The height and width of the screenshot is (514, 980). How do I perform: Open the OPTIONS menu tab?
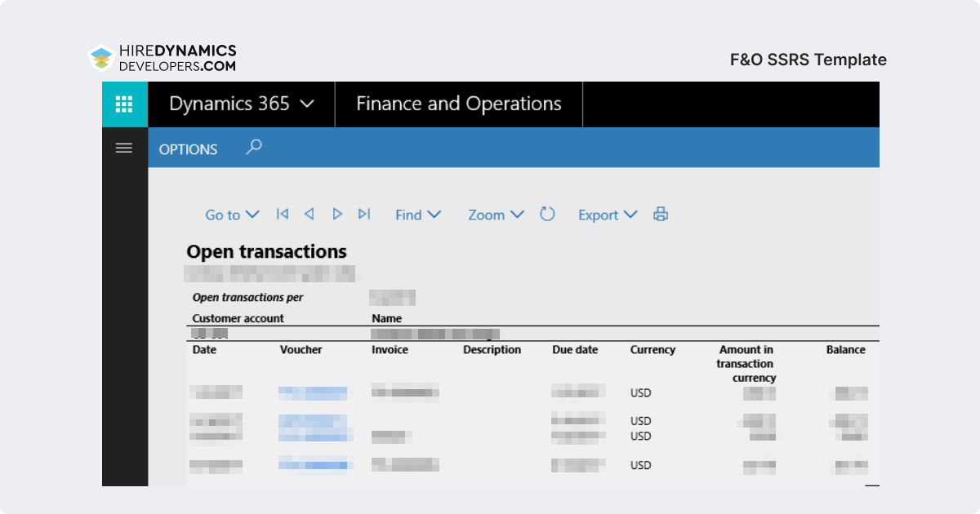tap(189, 149)
